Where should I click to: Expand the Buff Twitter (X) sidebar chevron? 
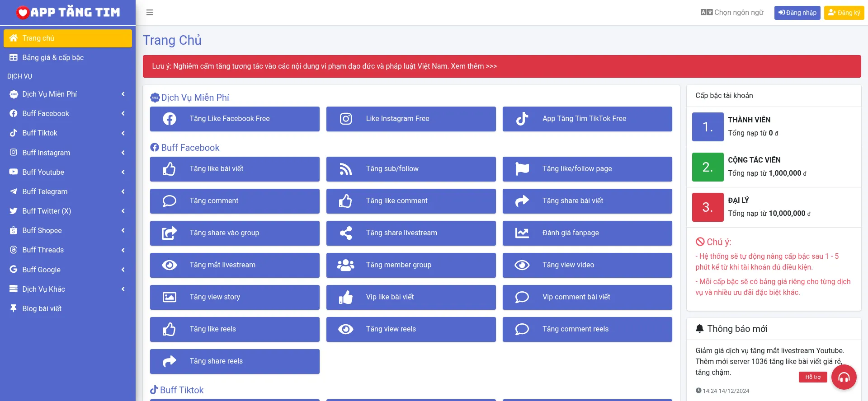(x=123, y=211)
